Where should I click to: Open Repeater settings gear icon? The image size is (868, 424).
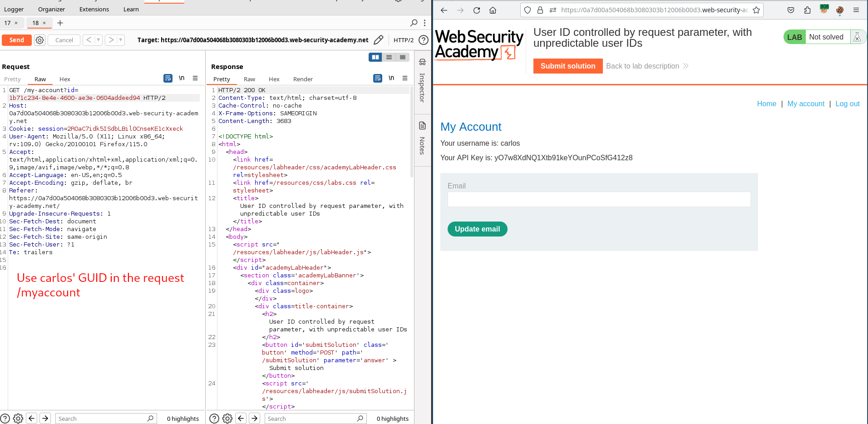click(x=40, y=40)
